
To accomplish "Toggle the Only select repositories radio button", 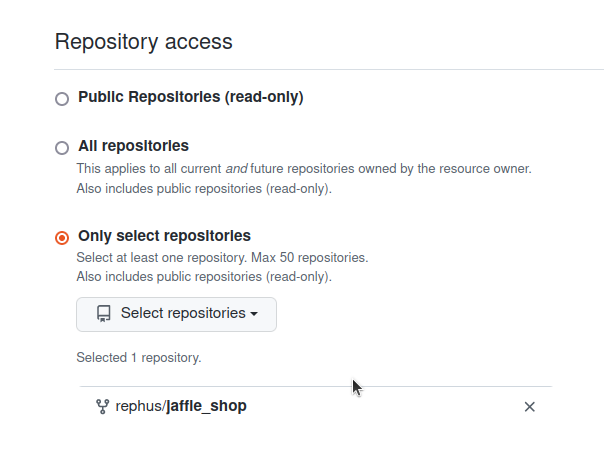I will 62,238.
